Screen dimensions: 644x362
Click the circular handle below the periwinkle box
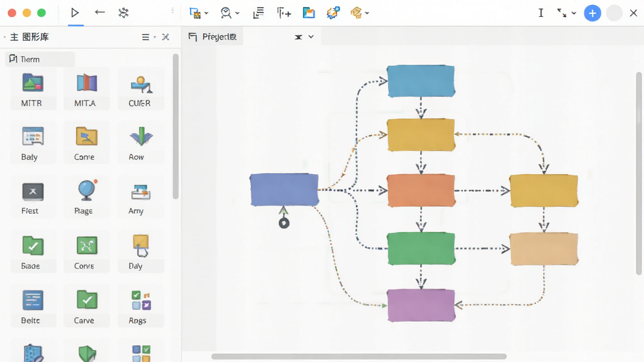tap(284, 223)
